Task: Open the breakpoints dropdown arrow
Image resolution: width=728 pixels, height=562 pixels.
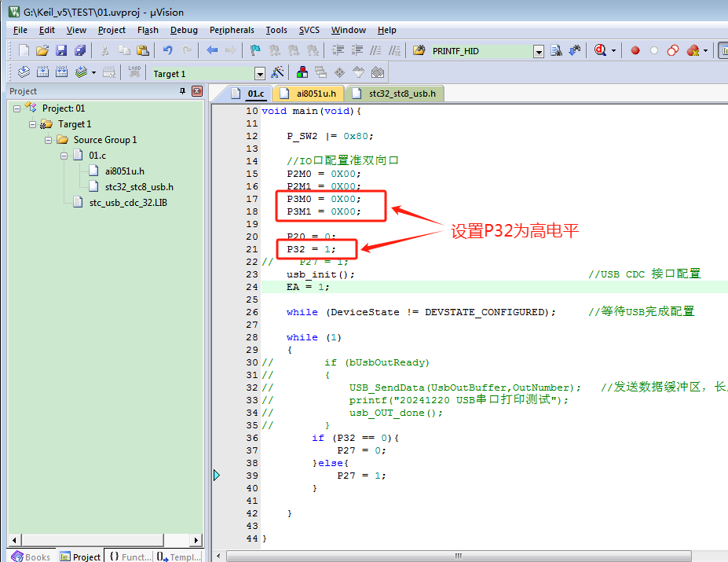Action: click(706, 50)
